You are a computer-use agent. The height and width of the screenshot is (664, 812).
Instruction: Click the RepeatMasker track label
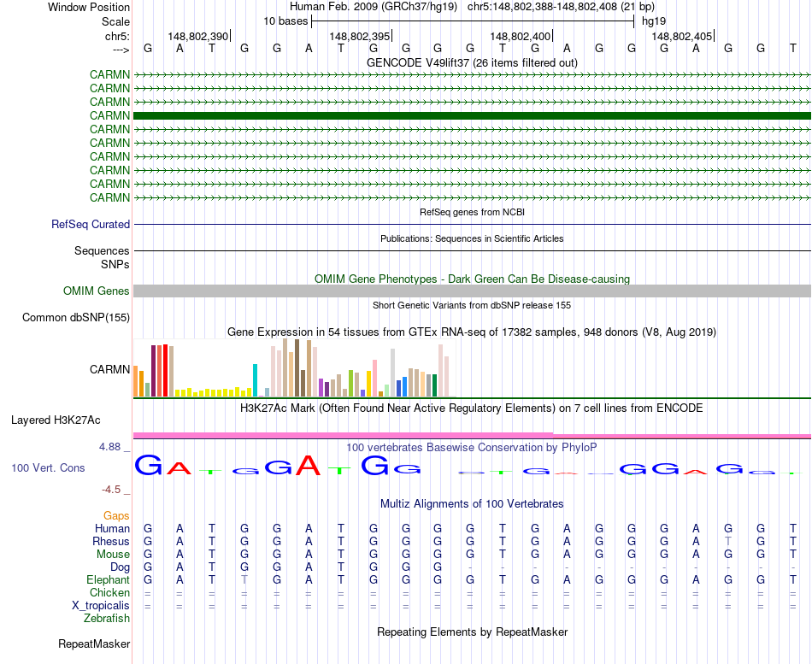[x=94, y=644]
